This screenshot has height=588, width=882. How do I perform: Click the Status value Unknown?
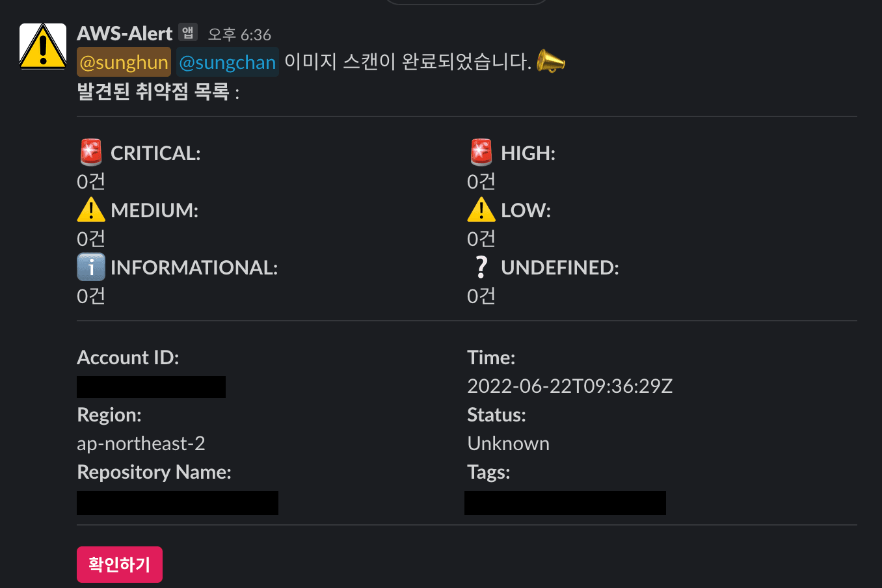508,443
